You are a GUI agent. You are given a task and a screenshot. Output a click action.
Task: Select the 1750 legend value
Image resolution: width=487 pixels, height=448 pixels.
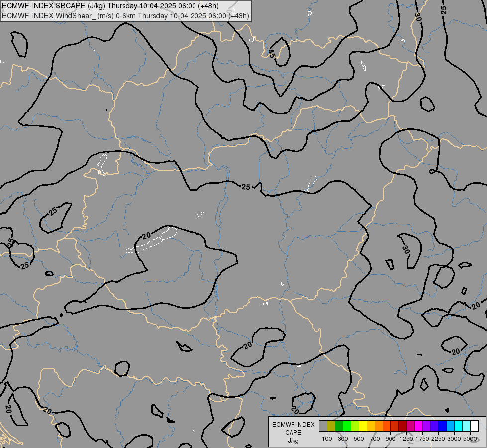coord(422,439)
